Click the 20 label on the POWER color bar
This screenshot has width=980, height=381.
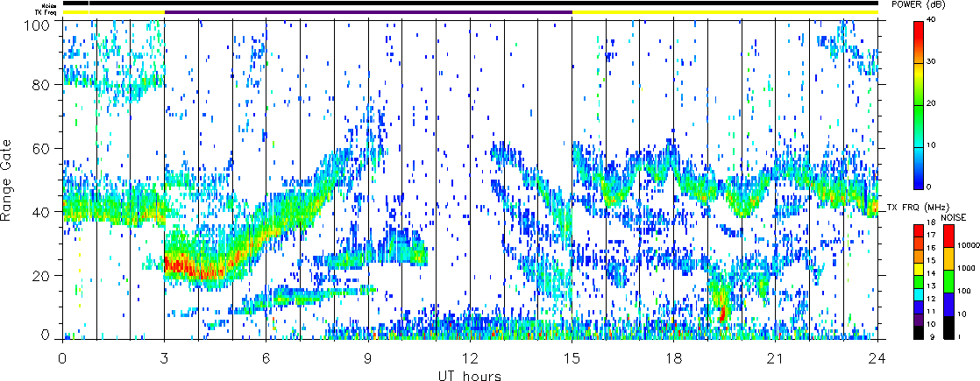pos(938,103)
